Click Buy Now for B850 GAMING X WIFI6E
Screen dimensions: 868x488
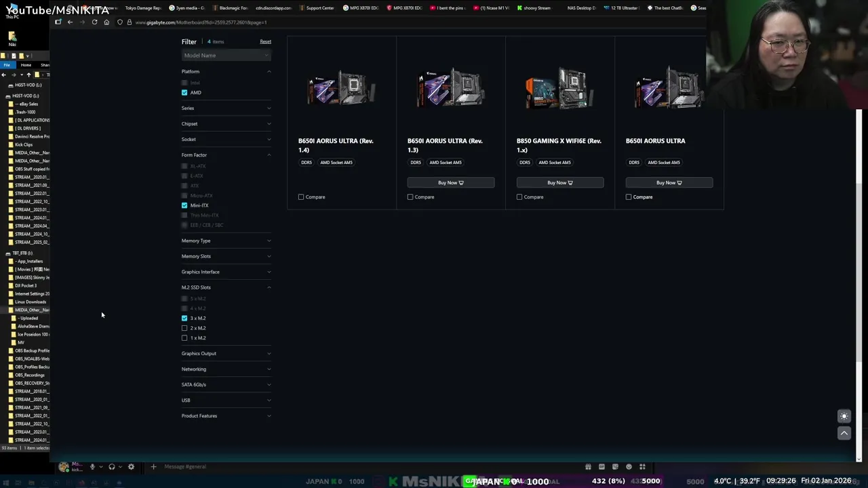pyautogui.click(x=560, y=182)
